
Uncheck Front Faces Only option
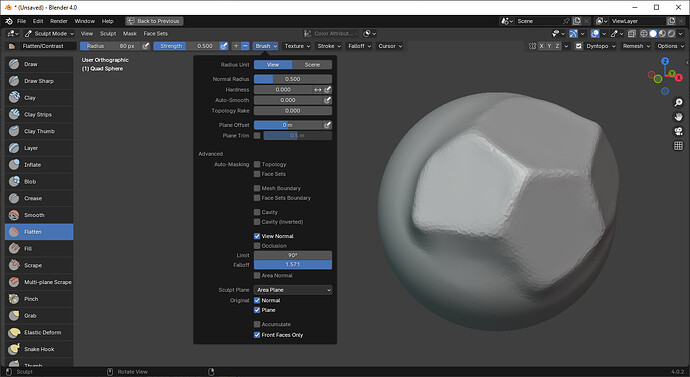[x=257, y=335]
